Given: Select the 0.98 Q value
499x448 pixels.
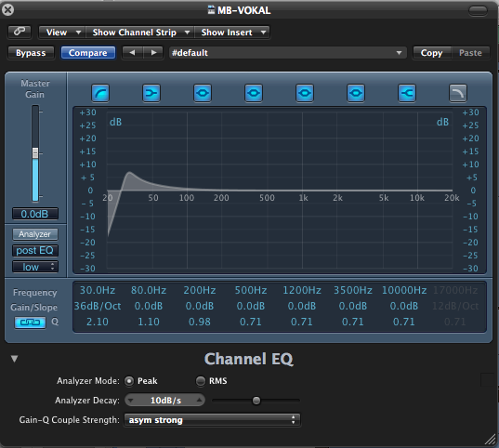Looking at the screenshot, I should tap(200, 322).
